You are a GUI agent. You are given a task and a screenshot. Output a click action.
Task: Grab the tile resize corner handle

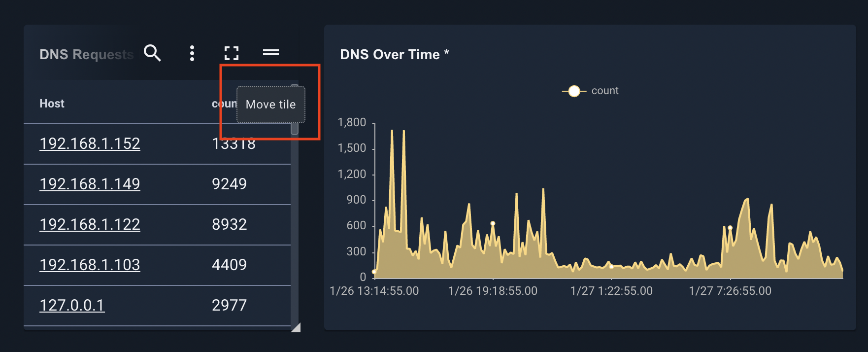click(x=296, y=328)
